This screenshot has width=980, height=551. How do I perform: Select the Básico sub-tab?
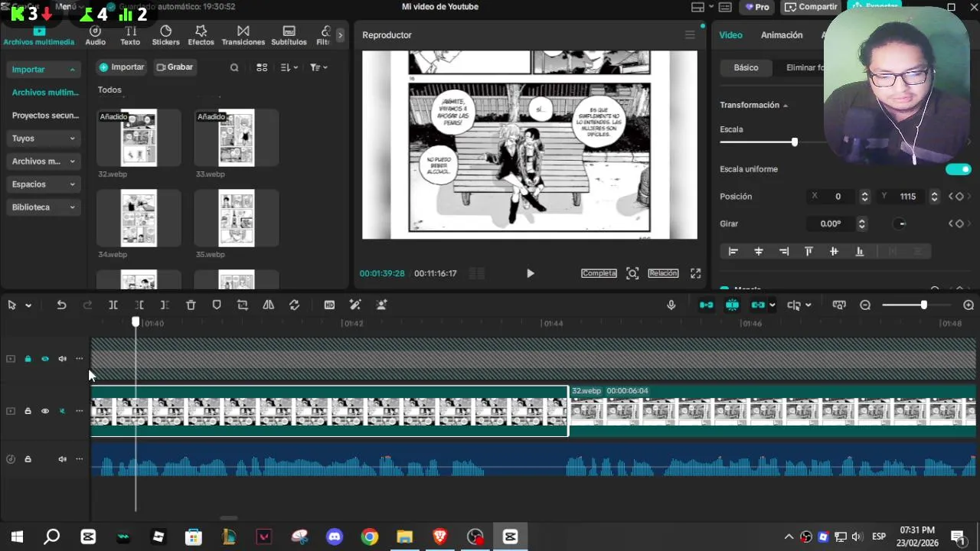click(746, 67)
